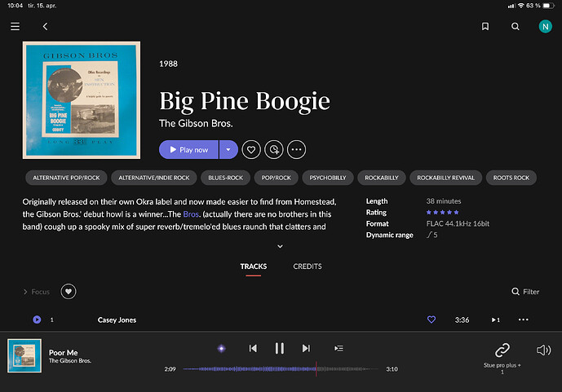Open the play queue
562x392 pixels.
339,348
